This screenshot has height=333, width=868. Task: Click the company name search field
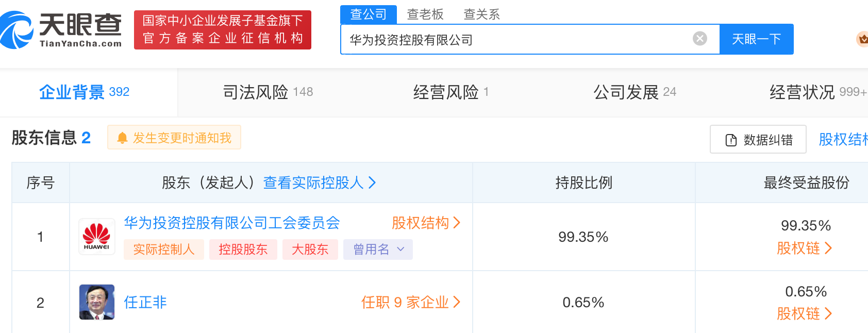pos(515,40)
